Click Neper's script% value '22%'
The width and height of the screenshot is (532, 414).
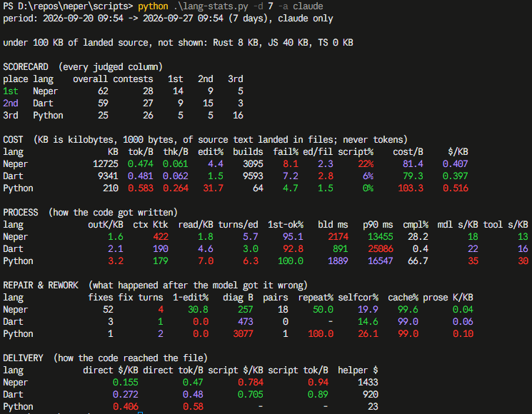[x=366, y=164]
